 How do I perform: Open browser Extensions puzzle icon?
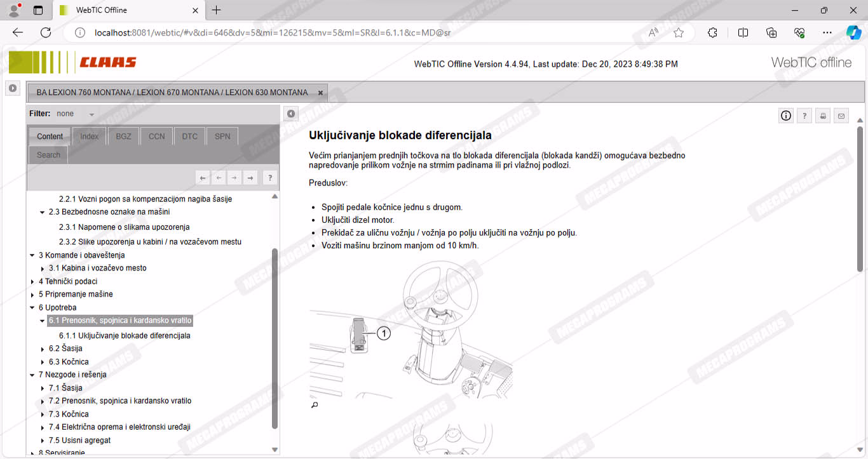point(712,33)
